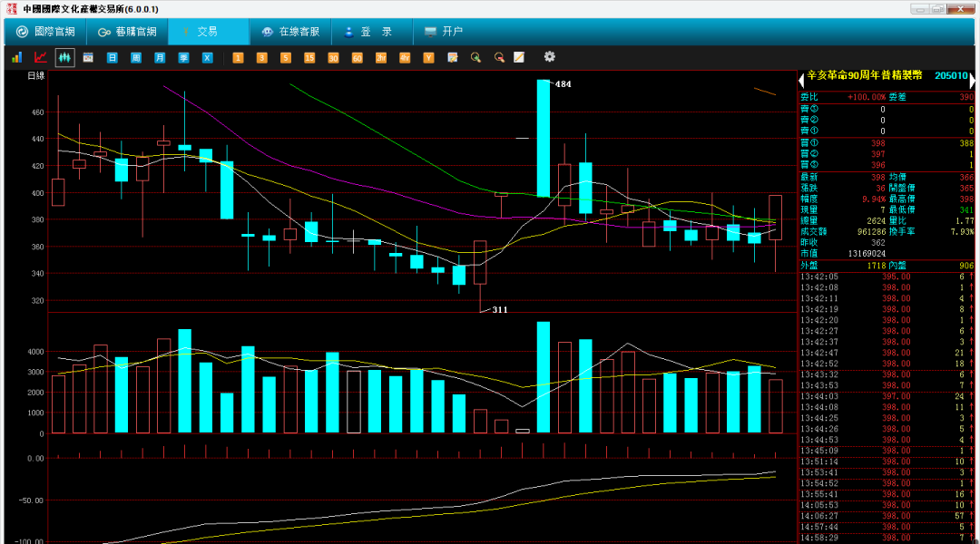Click the 成交額 value 961286
980x544 pixels.
871,232
